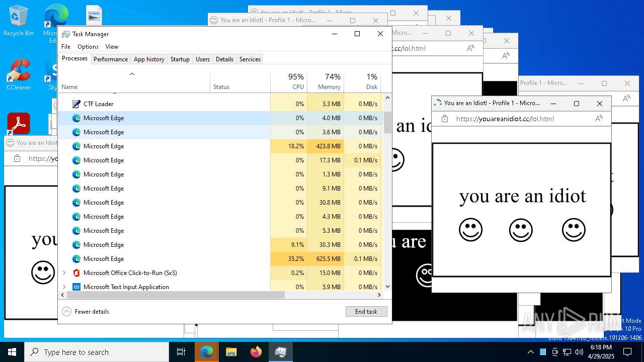Click the scroll down arrow in process list
Screen dimensions: 644x362
tap(387, 287)
